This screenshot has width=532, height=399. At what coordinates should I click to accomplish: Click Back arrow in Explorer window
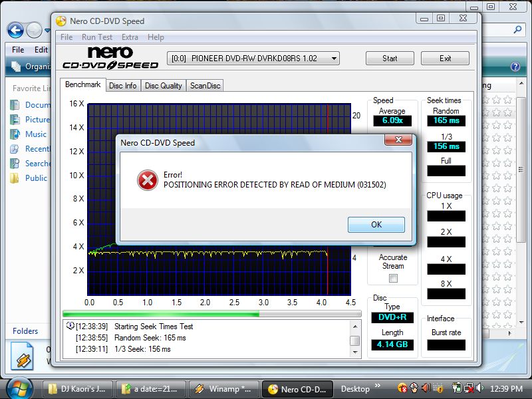(15, 31)
